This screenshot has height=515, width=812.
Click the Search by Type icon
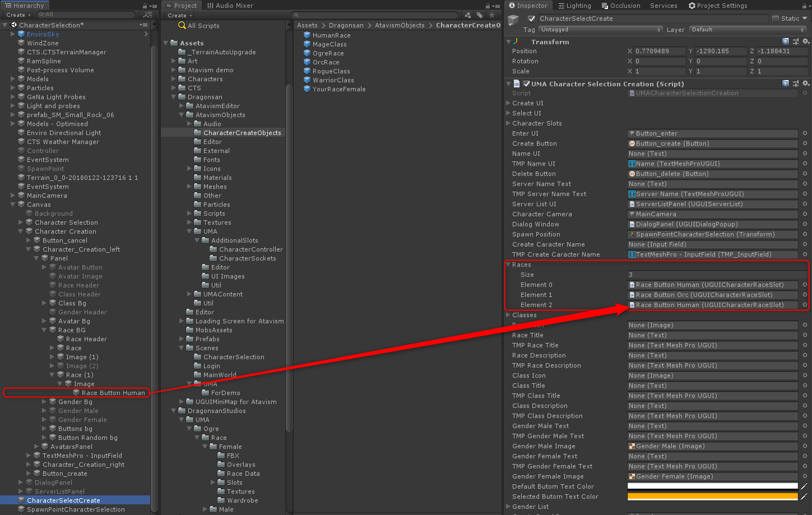(468, 15)
